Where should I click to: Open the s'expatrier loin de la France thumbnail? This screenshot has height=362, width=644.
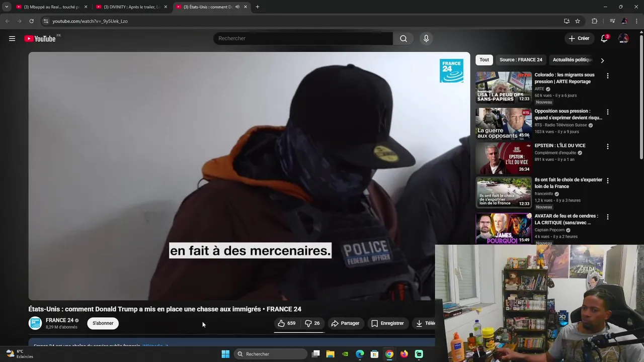(x=504, y=192)
